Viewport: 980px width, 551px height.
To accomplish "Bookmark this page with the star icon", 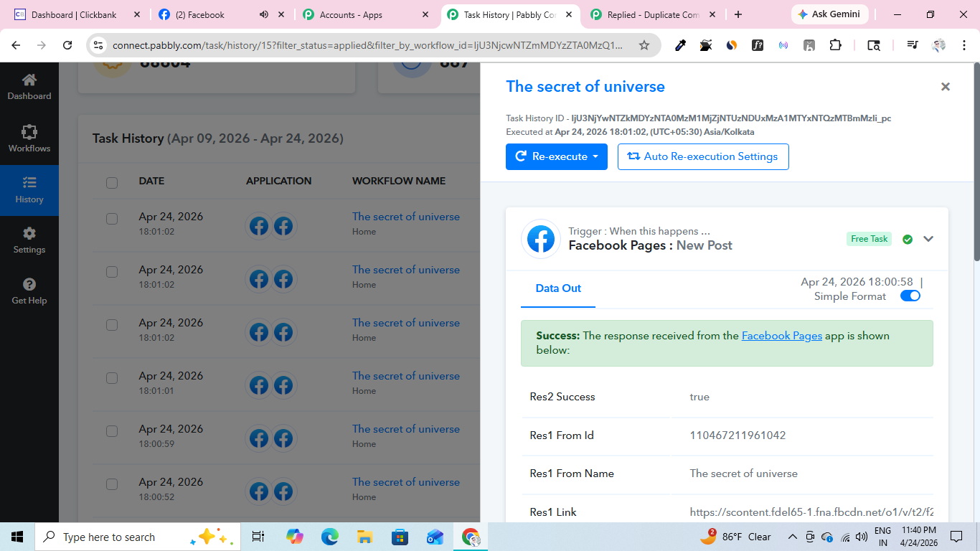I will (x=644, y=45).
